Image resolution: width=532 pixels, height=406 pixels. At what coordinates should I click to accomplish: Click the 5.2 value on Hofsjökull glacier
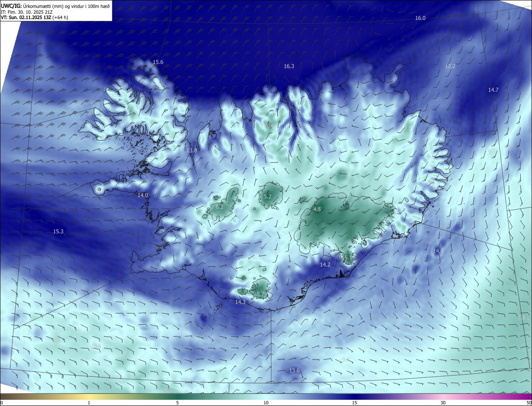click(268, 196)
